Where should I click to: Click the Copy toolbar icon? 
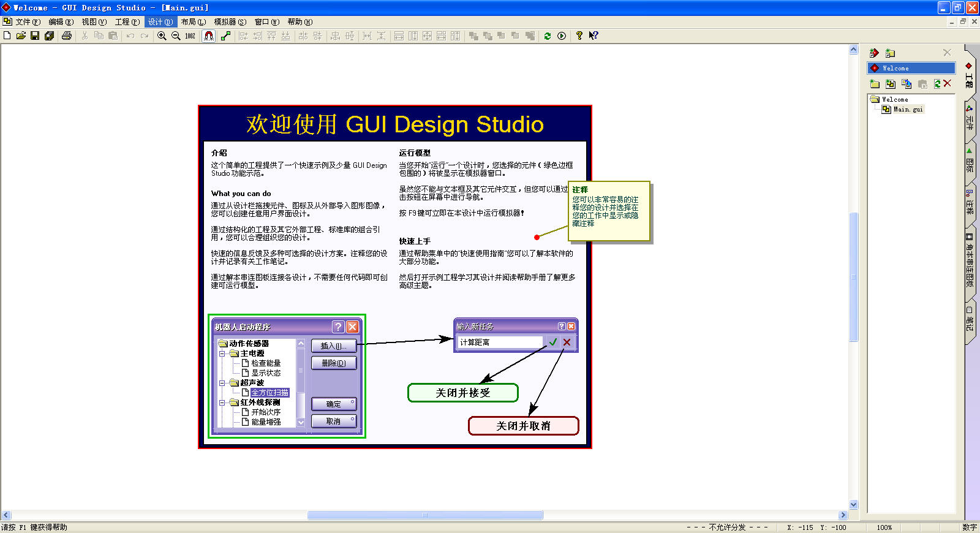pos(99,36)
